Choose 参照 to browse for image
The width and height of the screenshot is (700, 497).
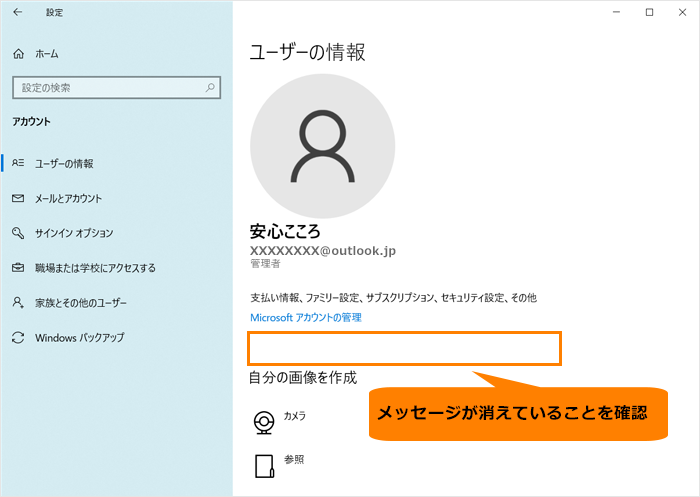click(x=294, y=459)
